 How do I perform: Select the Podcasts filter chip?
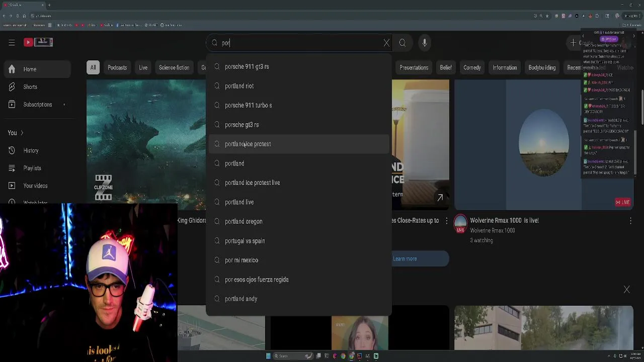(x=117, y=67)
